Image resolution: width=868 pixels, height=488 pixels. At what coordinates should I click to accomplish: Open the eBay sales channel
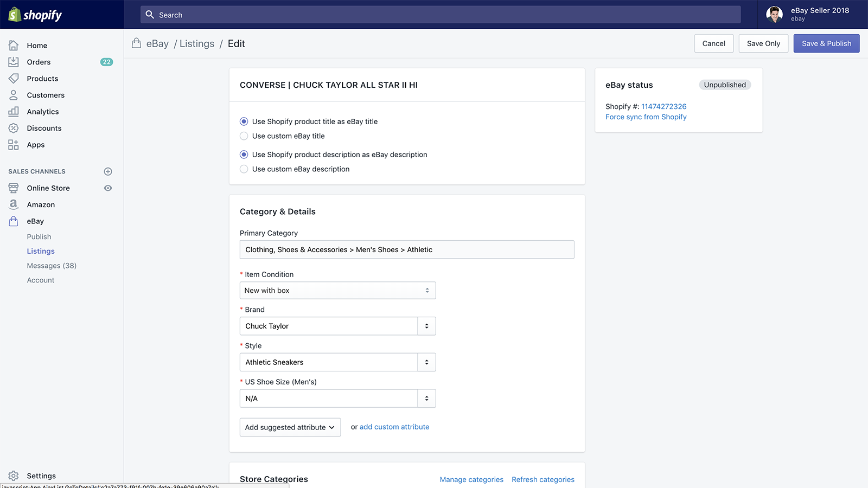35,221
